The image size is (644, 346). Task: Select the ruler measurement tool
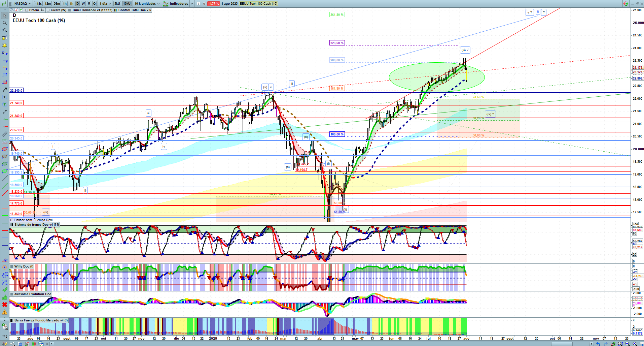[5, 134]
